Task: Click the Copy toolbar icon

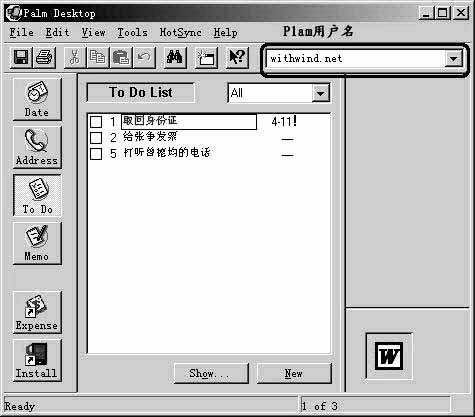Action: point(97,58)
